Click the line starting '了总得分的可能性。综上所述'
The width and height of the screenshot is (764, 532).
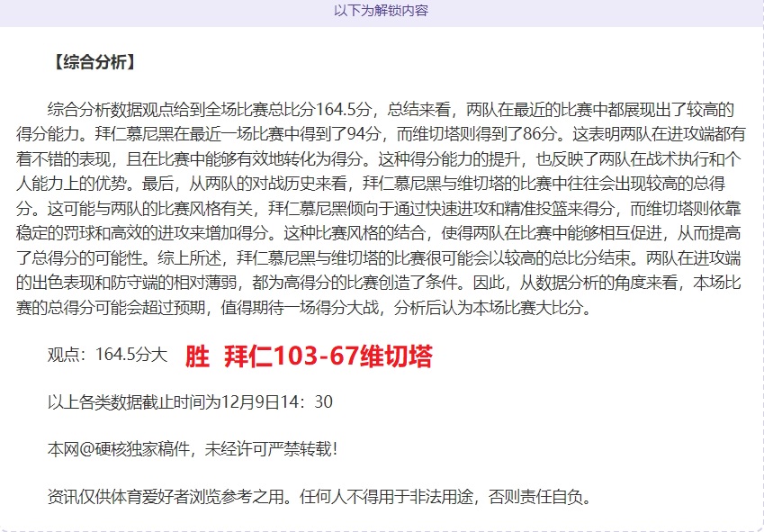tap(379, 258)
